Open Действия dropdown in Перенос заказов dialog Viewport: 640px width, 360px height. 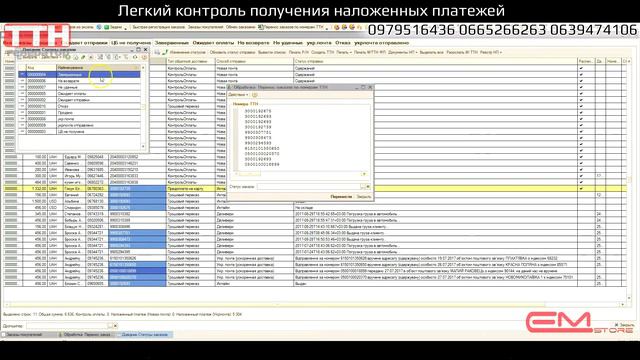point(238,95)
